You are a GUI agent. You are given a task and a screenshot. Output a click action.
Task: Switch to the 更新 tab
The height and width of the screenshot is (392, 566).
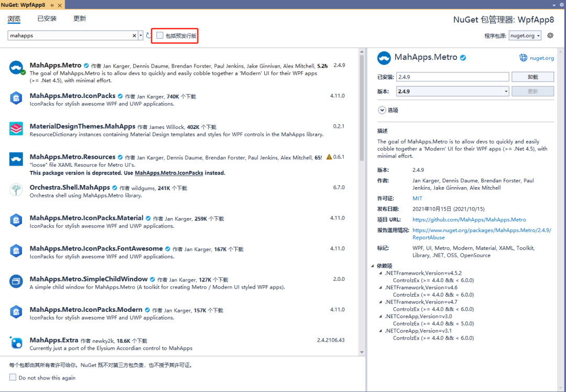[x=80, y=18]
